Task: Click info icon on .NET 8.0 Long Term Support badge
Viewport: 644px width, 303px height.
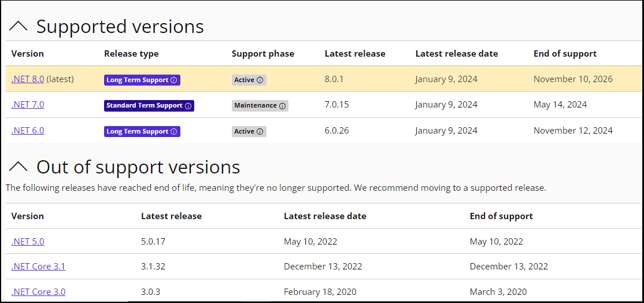Action: (x=173, y=80)
